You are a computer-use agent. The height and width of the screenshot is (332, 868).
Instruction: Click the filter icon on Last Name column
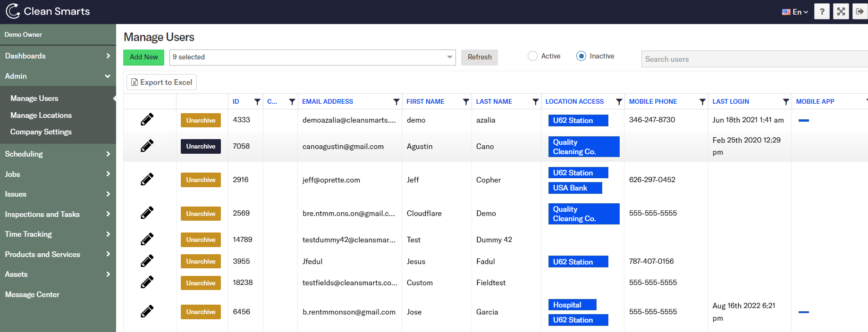[x=535, y=102]
